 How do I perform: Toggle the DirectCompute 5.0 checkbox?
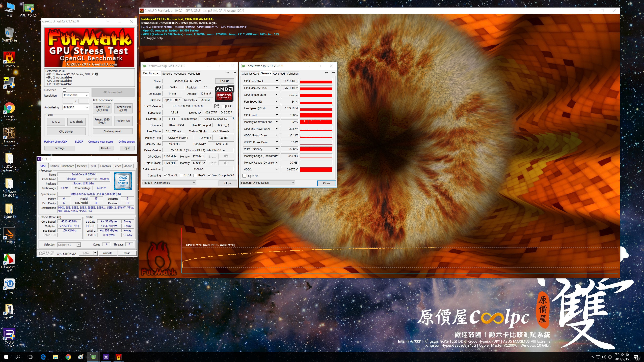point(209,175)
